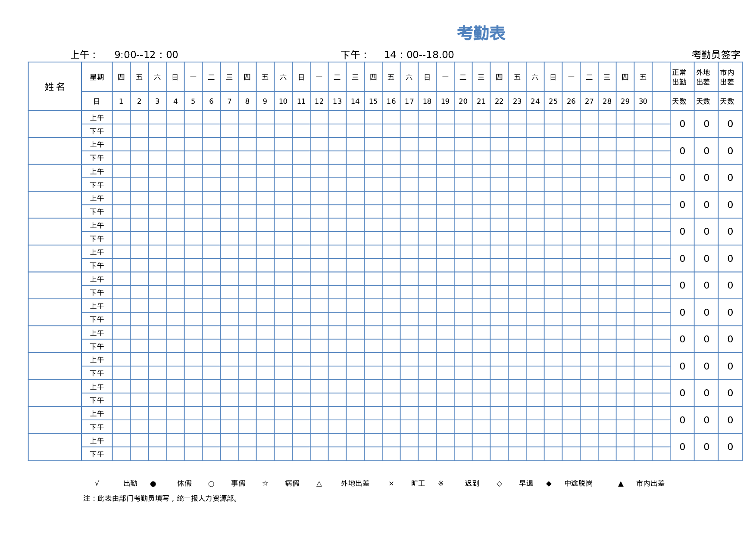
Task: Select the hollow circle symbol before 事假
Action: point(211,484)
